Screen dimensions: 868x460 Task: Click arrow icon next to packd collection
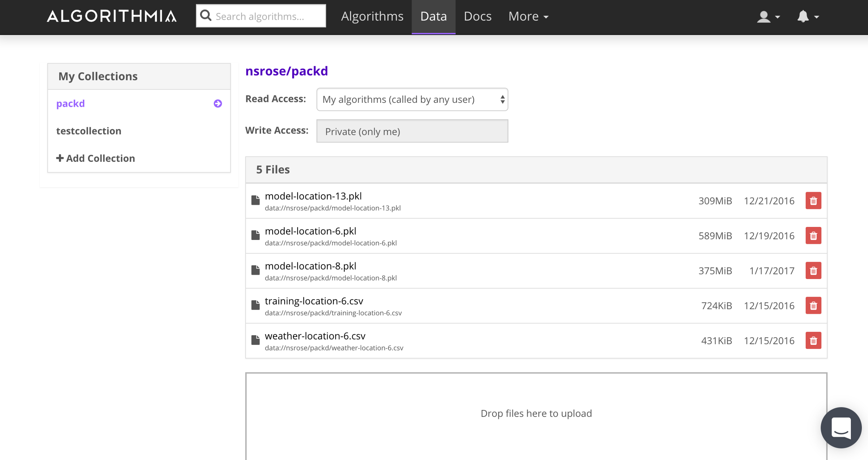pyautogui.click(x=218, y=104)
